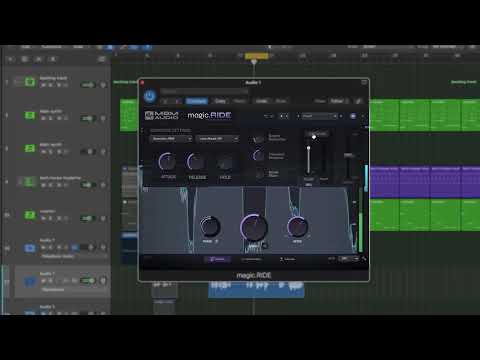This screenshot has height=360, width=480.
Task: Select the highlighted purple tab in plugin footer
Action: point(217,259)
